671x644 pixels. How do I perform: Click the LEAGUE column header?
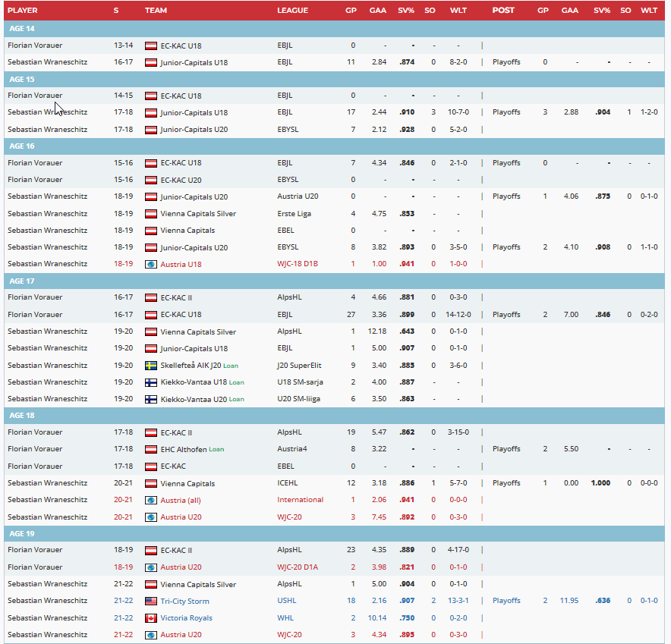[x=292, y=11]
